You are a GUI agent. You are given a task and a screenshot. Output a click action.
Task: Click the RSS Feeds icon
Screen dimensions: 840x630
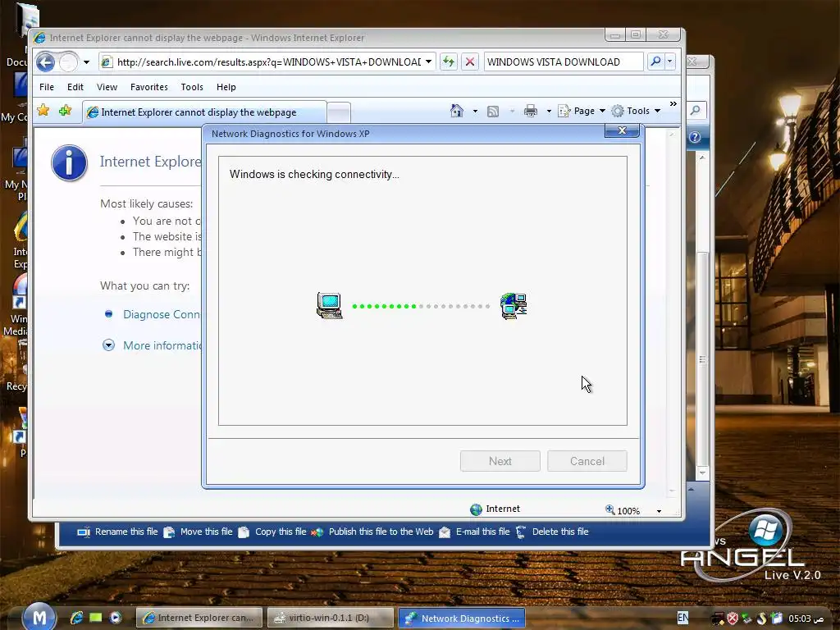click(493, 111)
